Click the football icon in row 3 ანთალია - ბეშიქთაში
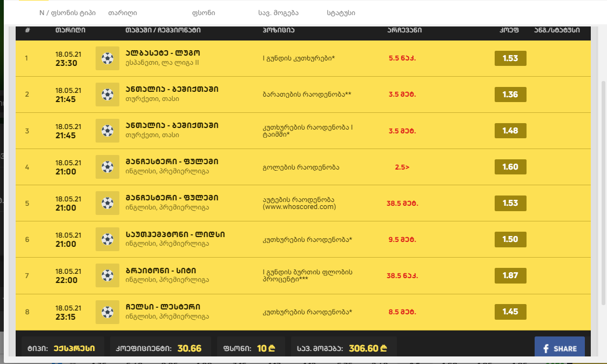The image size is (607, 364). (x=107, y=131)
